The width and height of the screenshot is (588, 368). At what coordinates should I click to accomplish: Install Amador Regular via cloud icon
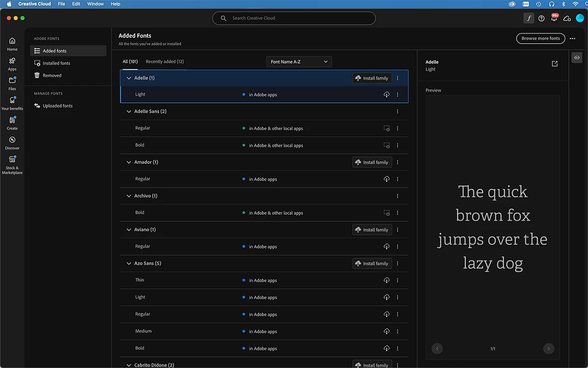[386, 179]
